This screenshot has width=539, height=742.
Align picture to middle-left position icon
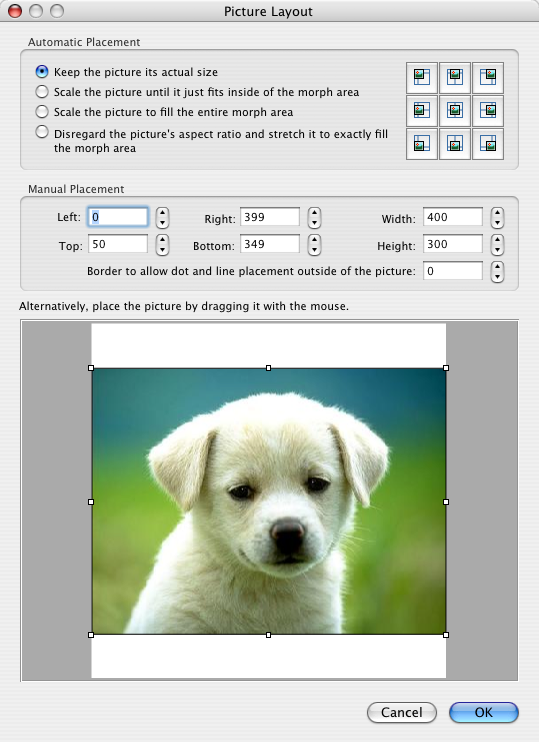tap(422, 111)
